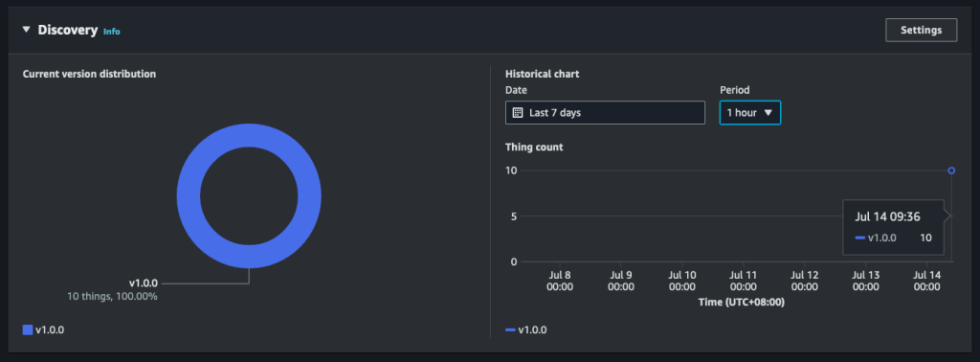The width and height of the screenshot is (980, 362).
Task: Click the Discovery section title
Action: pyautogui.click(x=68, y=30)
